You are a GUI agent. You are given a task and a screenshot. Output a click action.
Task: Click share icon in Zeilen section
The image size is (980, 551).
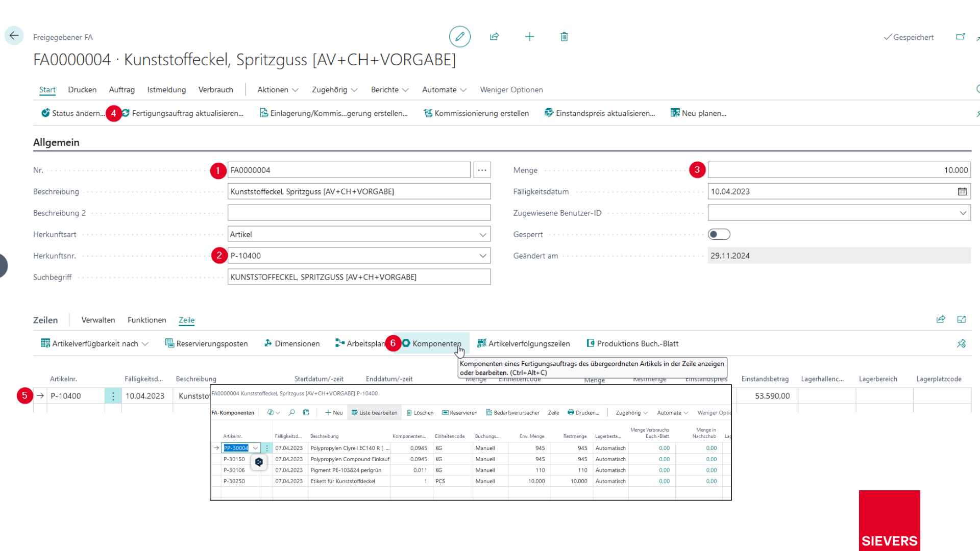pyautogui.click(x=941, y=319)
